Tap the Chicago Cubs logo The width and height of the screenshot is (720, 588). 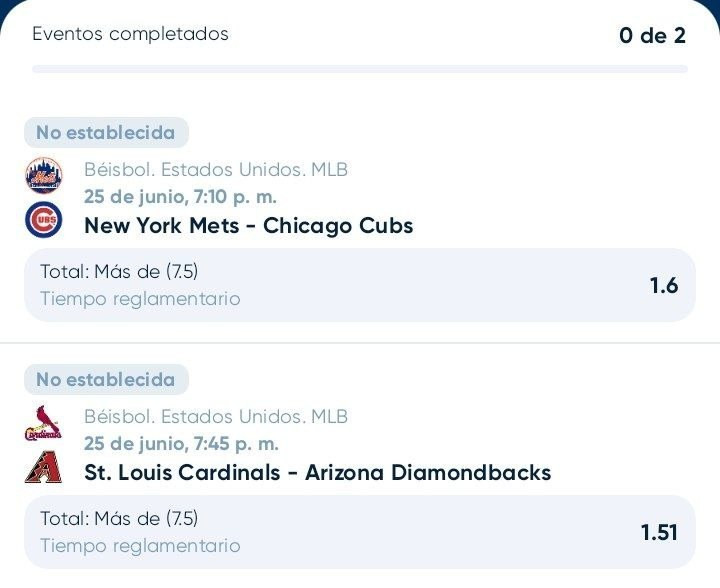click(x=44, y=219)
